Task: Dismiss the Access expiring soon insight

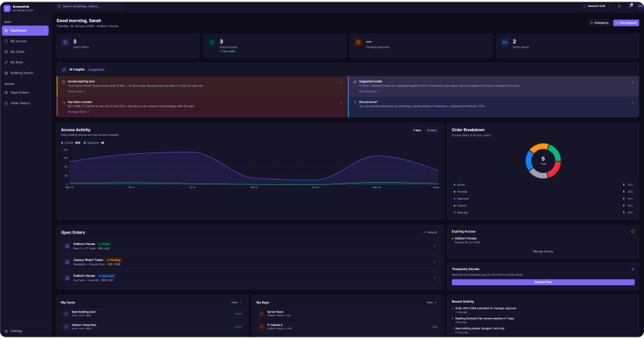Action: [341, 83]
